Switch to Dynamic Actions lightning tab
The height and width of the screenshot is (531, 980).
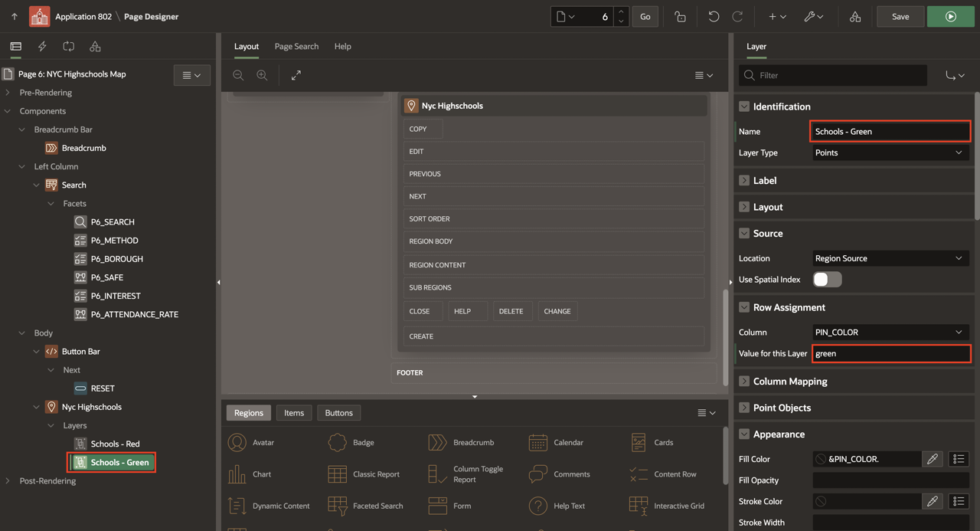click(x=42, y=47)
